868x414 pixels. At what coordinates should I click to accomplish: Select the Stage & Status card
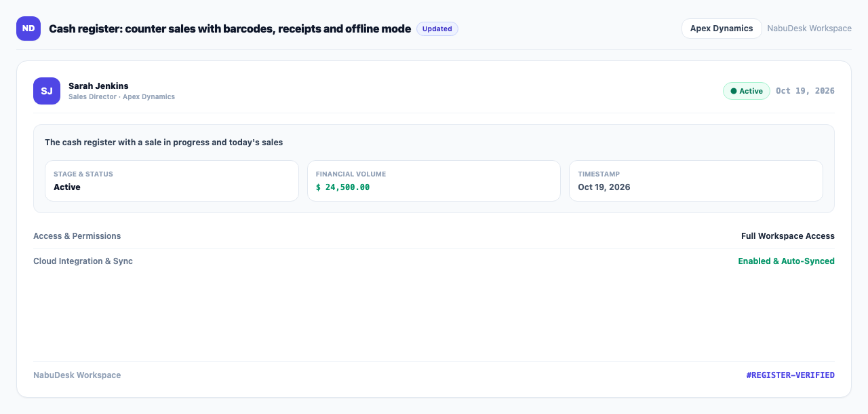click(x=172, y=181)
